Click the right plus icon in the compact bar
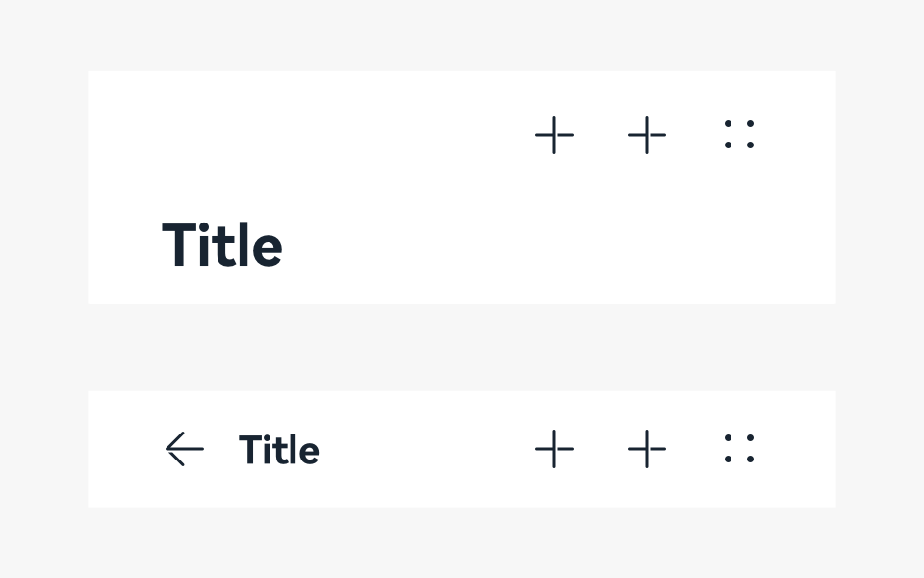Viewport: 924px width, 578px height. coord(647,449)
